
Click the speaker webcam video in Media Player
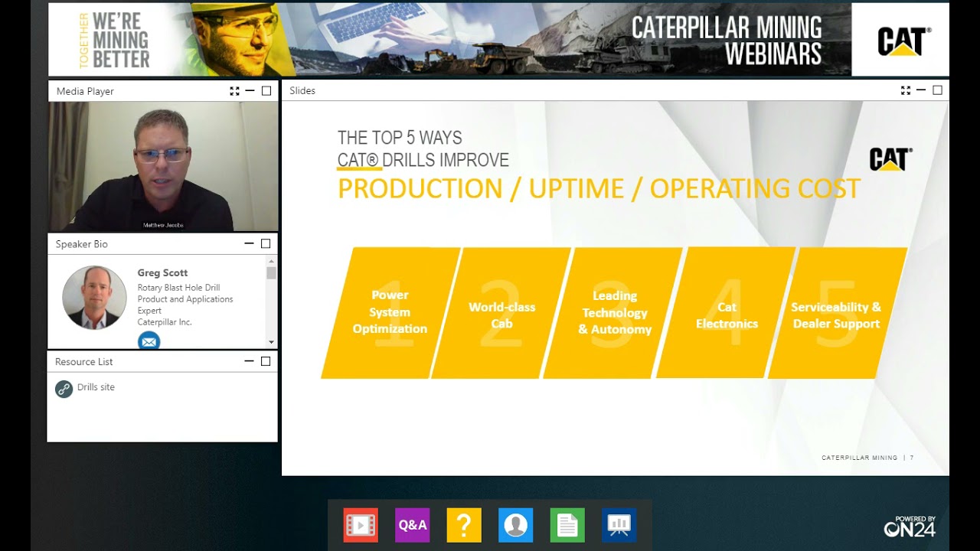163,167
